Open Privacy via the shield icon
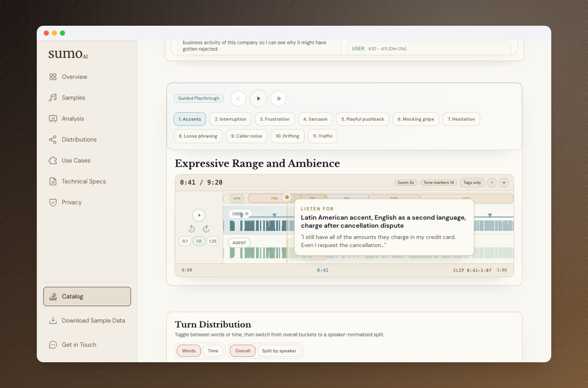 tap(53, 202)
